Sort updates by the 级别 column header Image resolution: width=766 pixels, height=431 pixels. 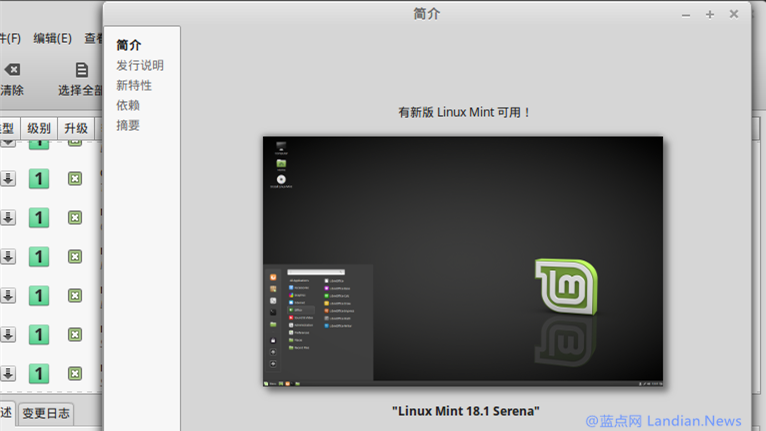pyautogui.click(x=39, y=128)
